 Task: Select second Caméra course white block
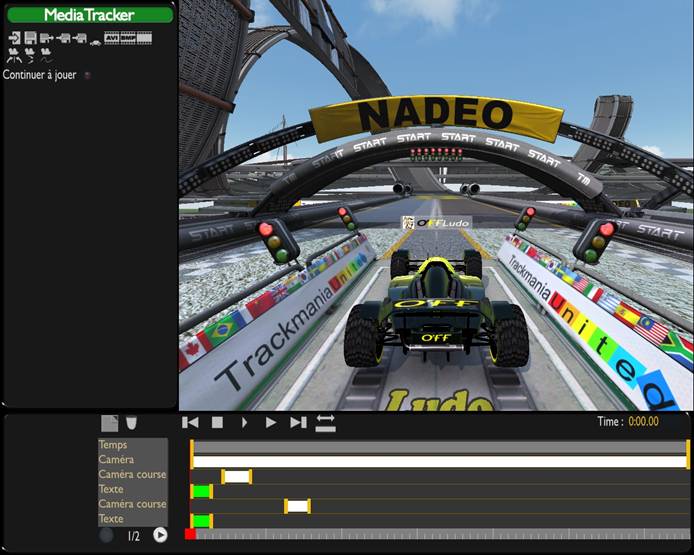pos(297,506)
